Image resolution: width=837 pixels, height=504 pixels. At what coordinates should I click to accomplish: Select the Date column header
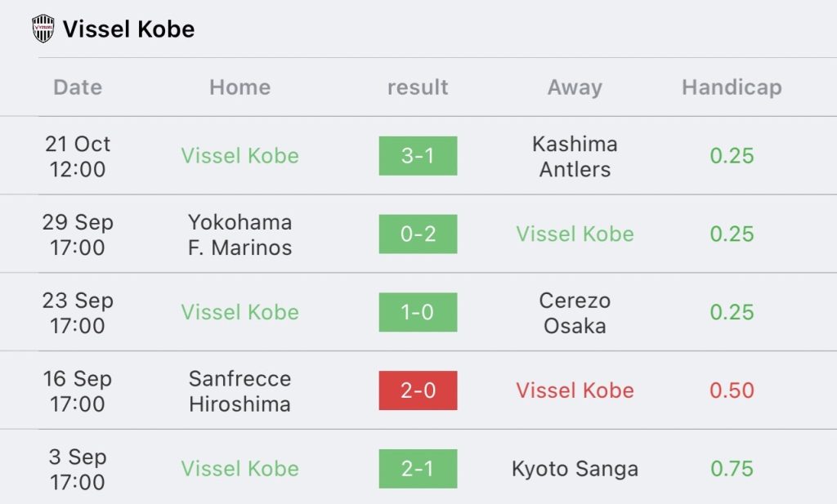(x=78, y=87)
